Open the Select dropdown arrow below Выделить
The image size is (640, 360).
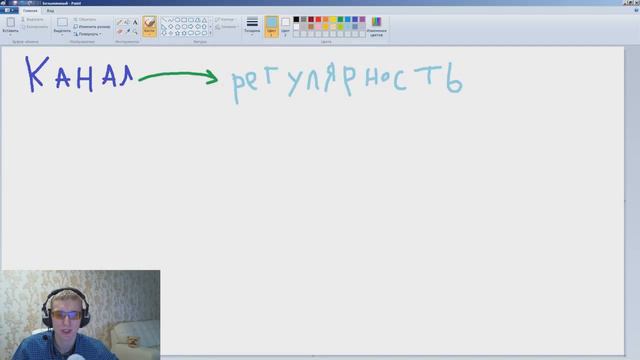pos(62,35)
